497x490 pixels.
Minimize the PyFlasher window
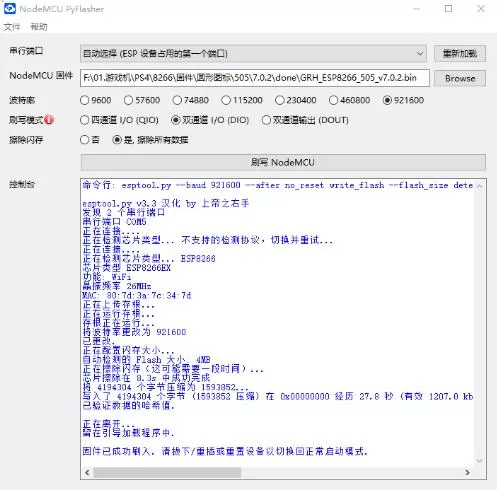[417, 9]
